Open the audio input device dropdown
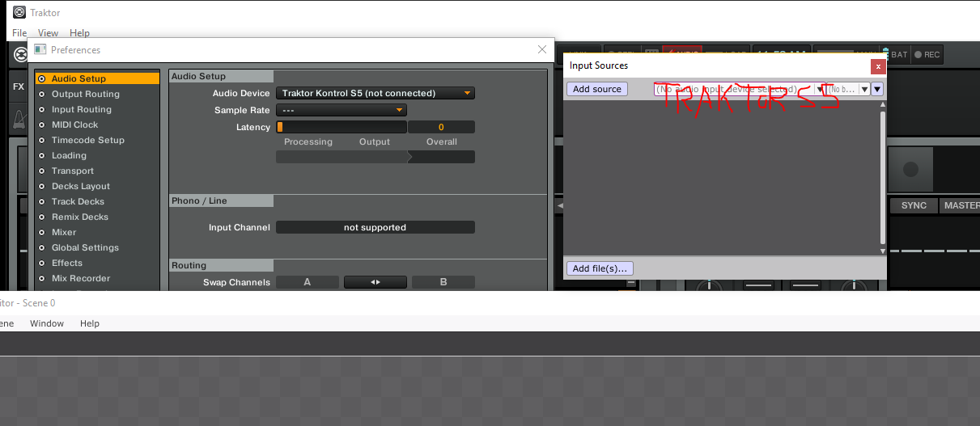Screen dimensions: 980x426 739,89
